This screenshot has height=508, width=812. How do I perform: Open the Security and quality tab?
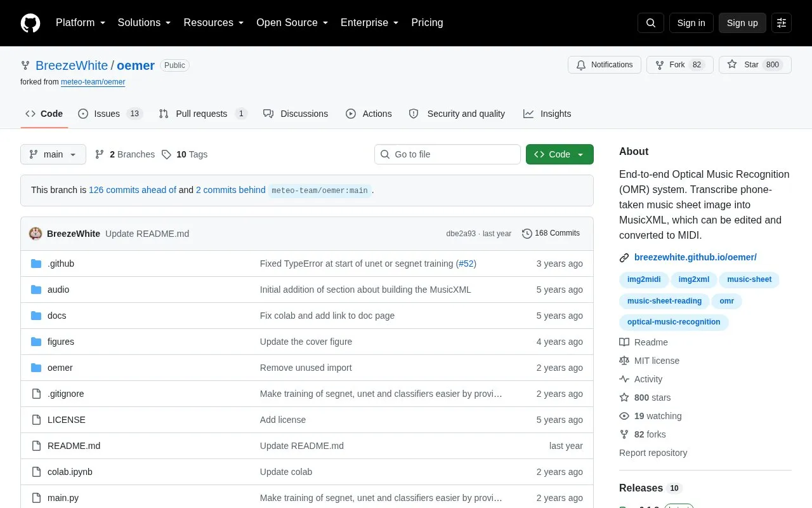457,114
